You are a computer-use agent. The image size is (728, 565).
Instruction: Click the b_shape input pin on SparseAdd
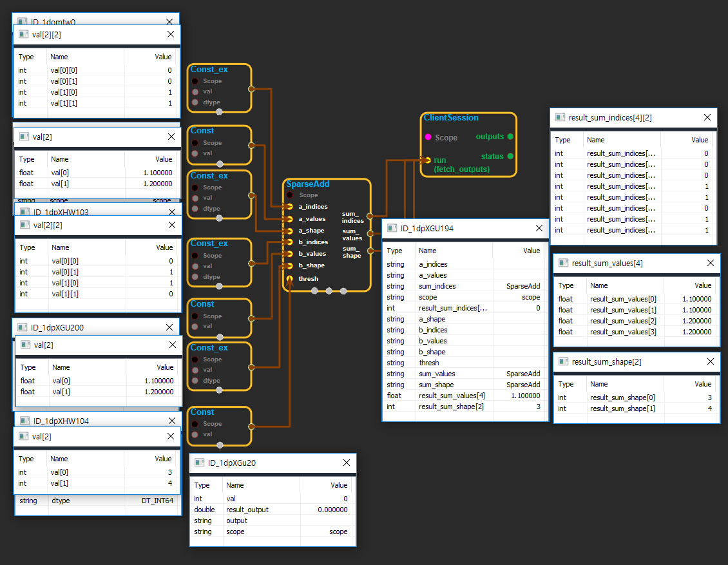click(x=291, y=265)
